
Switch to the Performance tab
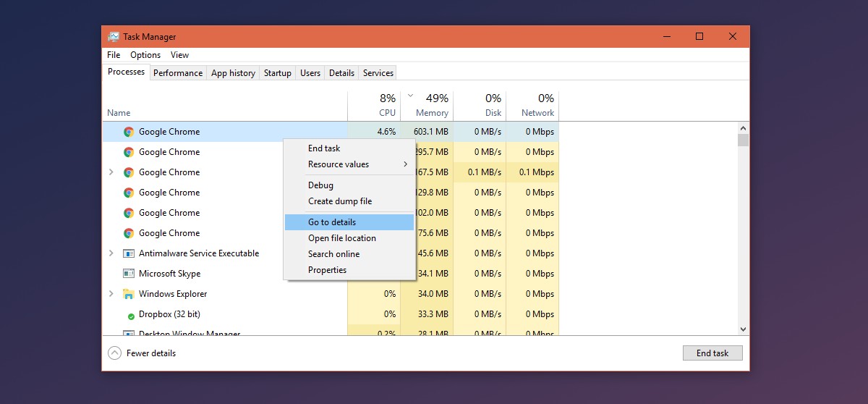[x=178, y=73]
